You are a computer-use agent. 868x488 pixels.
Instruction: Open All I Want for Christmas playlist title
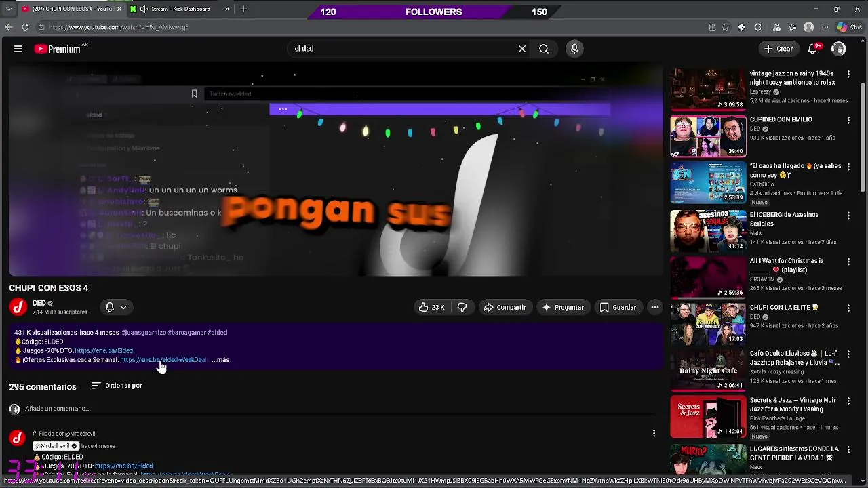tap(787, 265)
